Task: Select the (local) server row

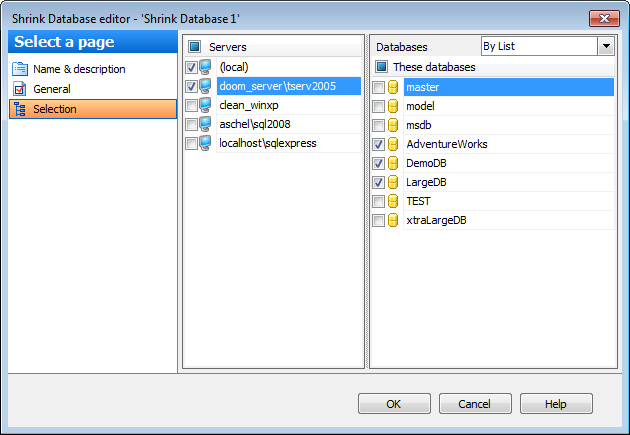Action: point(288,67)
